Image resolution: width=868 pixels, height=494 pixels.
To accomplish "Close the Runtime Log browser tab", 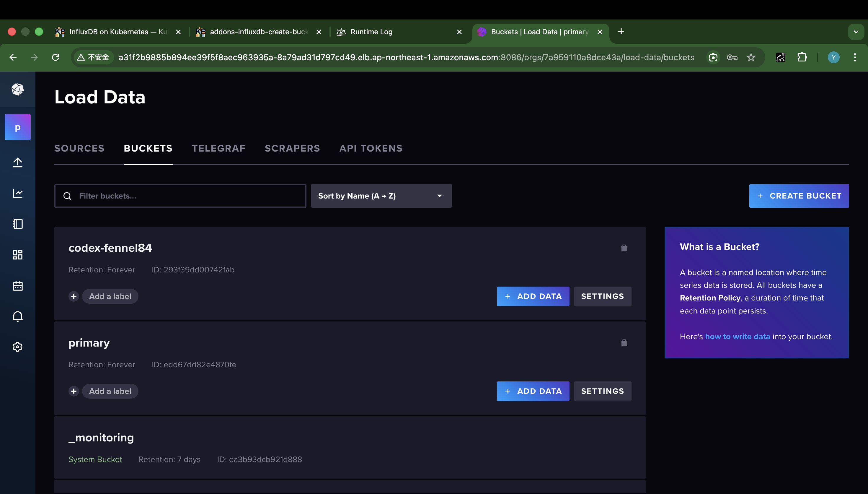I will 459,32.
